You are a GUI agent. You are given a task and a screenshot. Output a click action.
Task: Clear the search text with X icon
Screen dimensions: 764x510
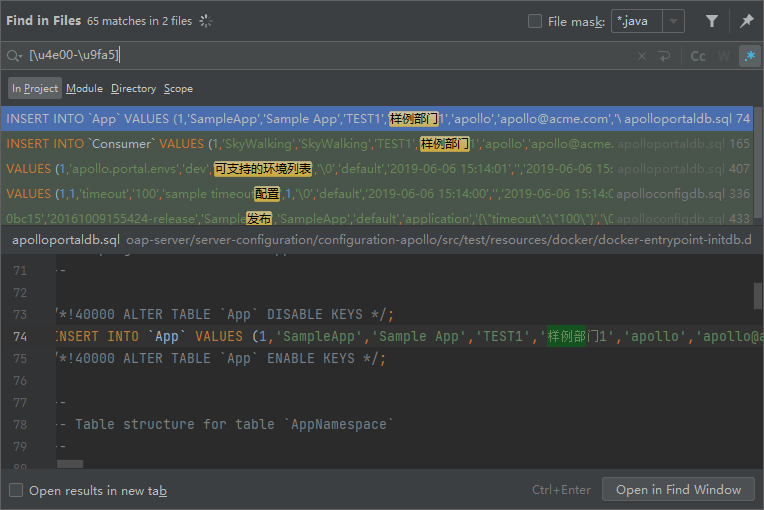coord(642,56)
